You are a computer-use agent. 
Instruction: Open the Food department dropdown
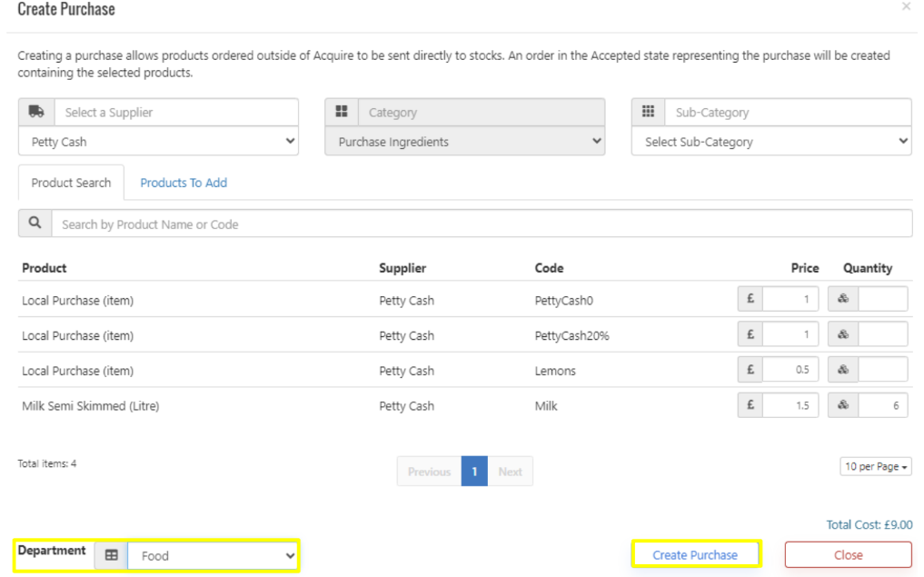214,555
